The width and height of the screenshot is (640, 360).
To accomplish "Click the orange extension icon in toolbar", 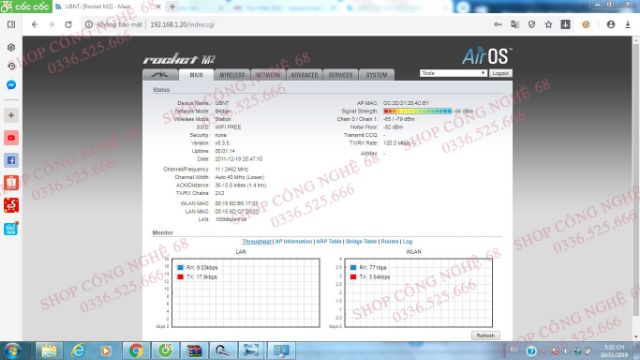I will (x=586, y=24).
